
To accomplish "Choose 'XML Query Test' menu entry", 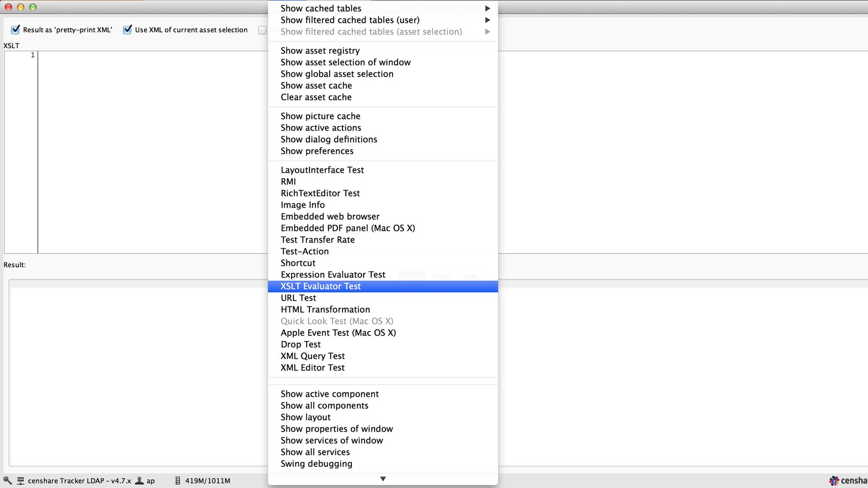I will click(312, 356).
